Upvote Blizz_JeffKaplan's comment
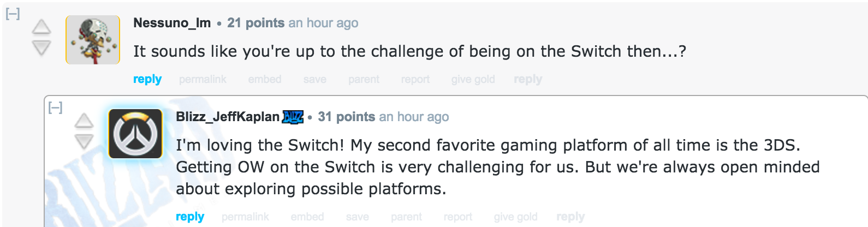Screen dimensions: 868x227 pos(84,121)
